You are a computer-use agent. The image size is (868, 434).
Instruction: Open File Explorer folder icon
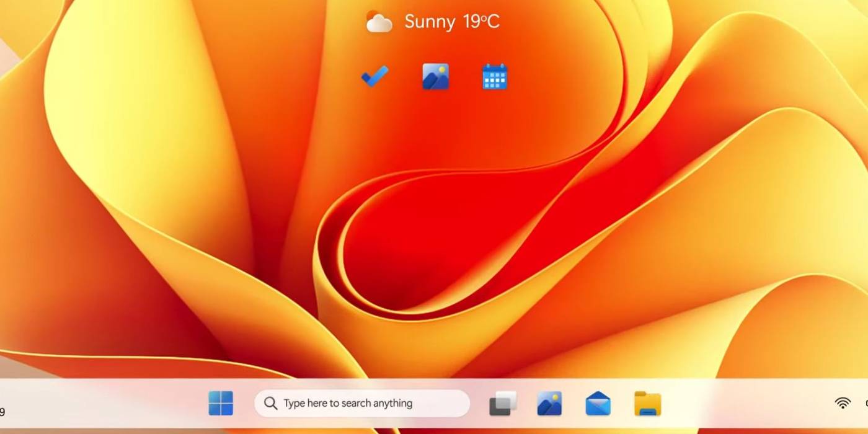647,404
